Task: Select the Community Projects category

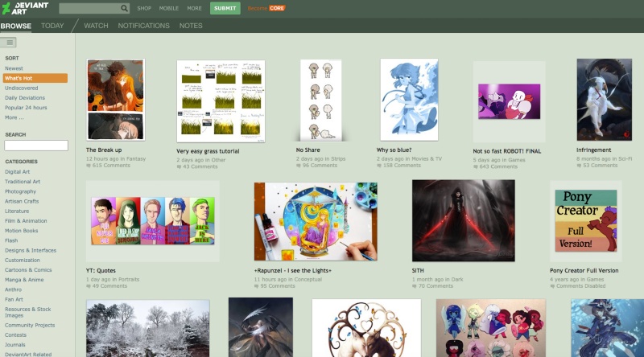Action: point(30,326)
